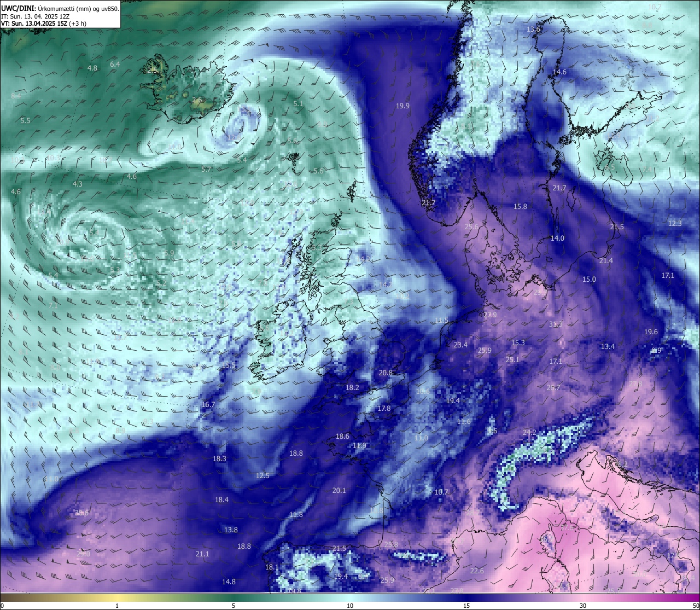Click the IT initialization time line 12Z
Screen dimensions: 700x610
pos(35,16)
